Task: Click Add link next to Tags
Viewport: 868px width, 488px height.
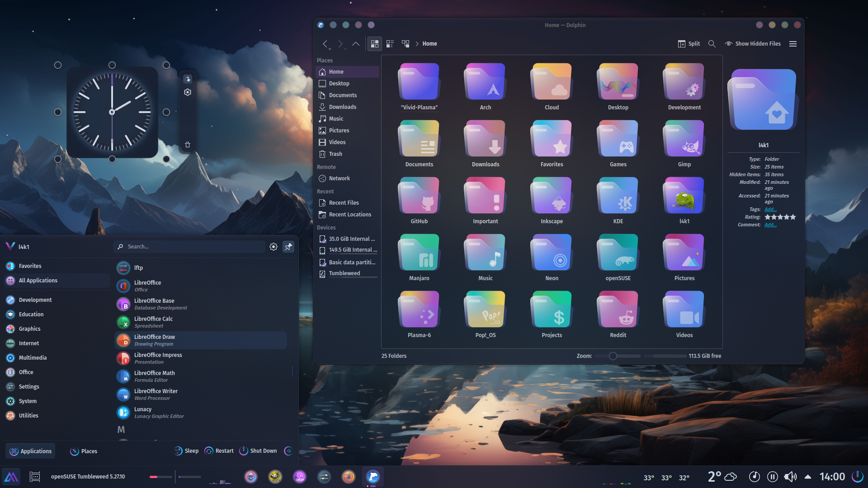Action: (770, 209)
